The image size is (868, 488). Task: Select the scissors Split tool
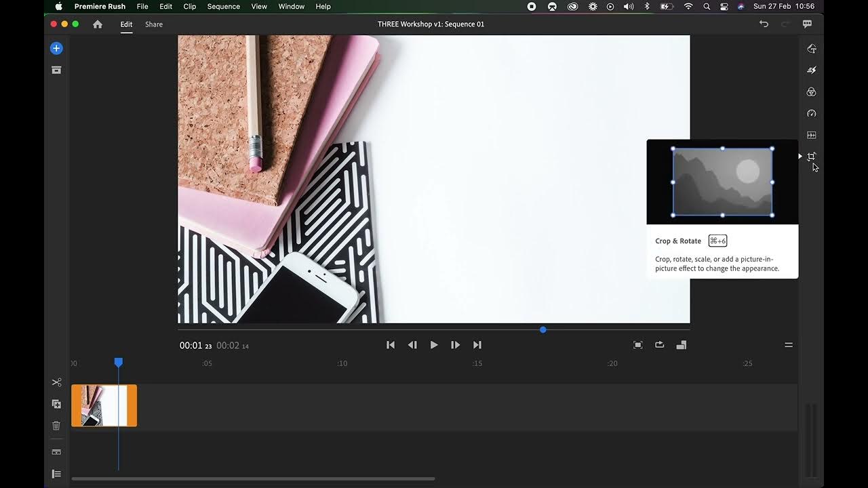(56, 382)
